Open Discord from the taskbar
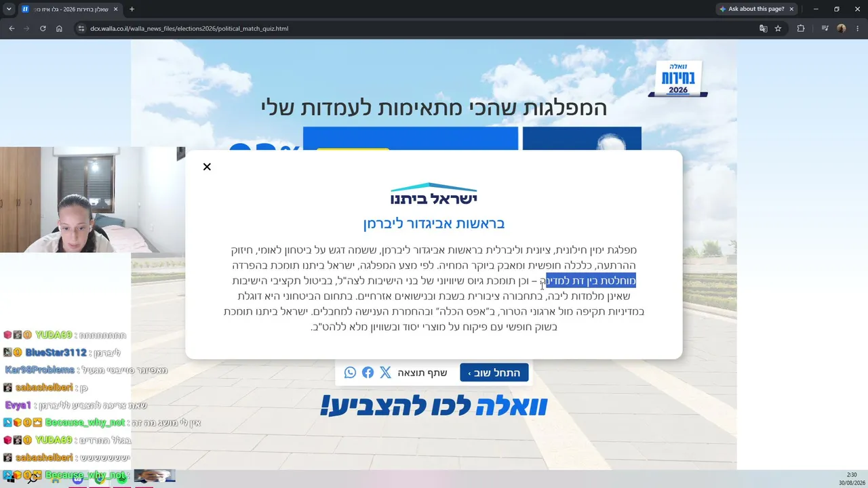 click(77, 479)
